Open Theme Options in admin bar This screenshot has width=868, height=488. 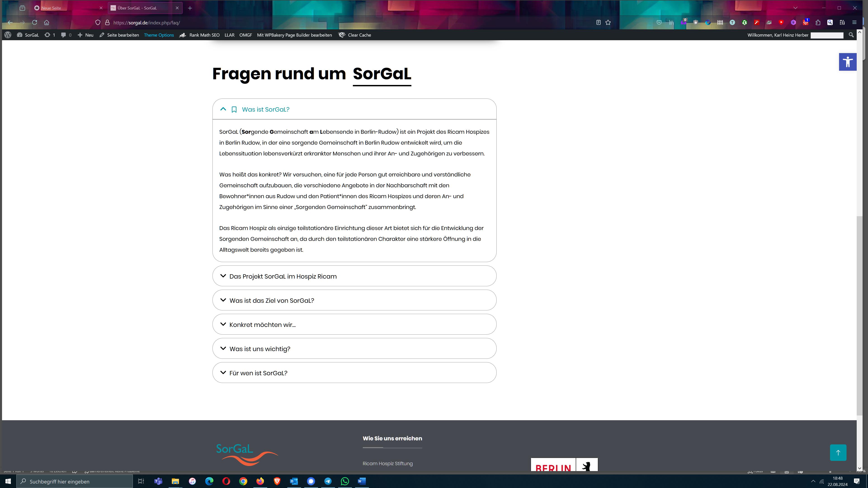tap(159, 35)
